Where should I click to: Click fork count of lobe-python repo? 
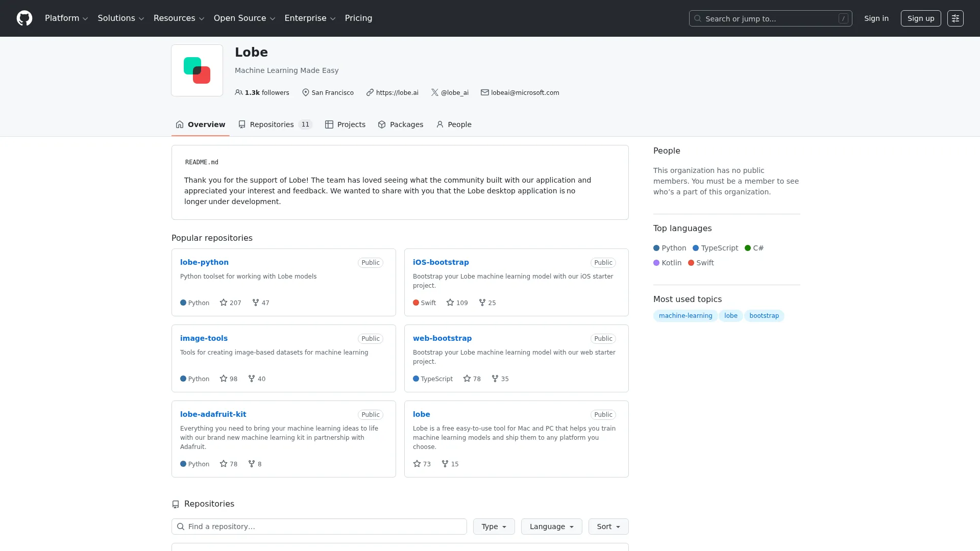tap(261, 303)
